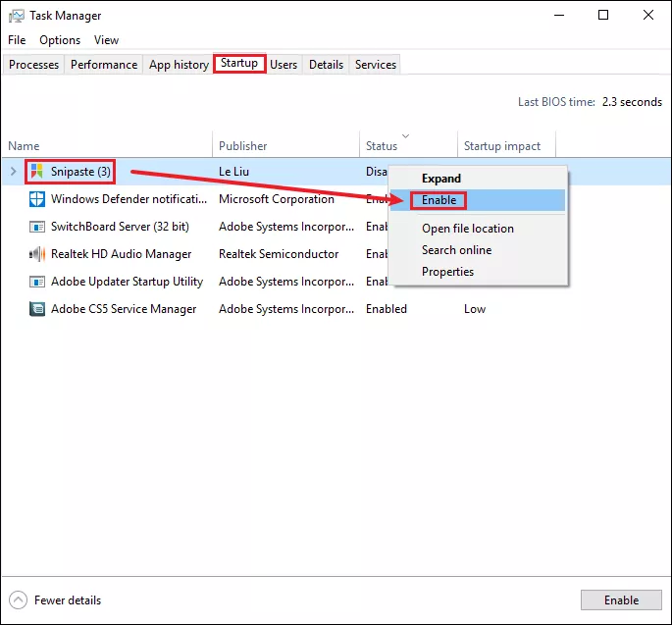Click the Le Liu publisher cell
This screenshot has height=625, width=672.
pos(234,172)
